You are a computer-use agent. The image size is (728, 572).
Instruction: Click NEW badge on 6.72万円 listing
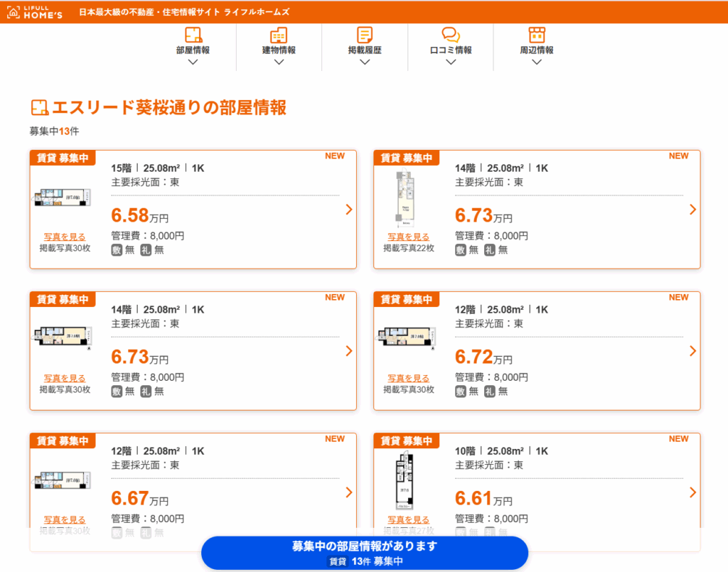point(678,297)
